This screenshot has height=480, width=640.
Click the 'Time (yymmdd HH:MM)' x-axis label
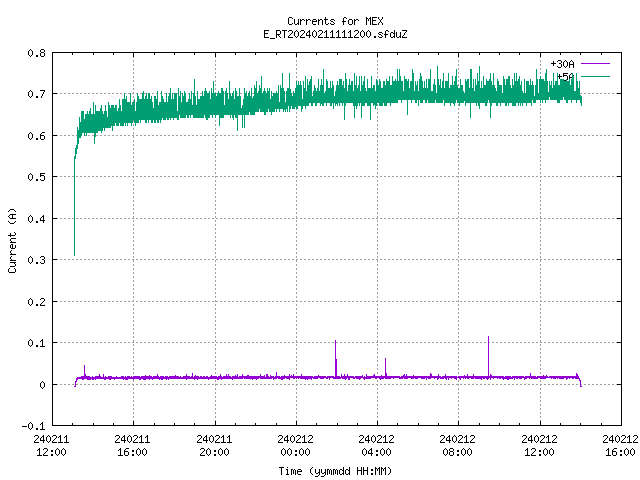tap(335, 471)
